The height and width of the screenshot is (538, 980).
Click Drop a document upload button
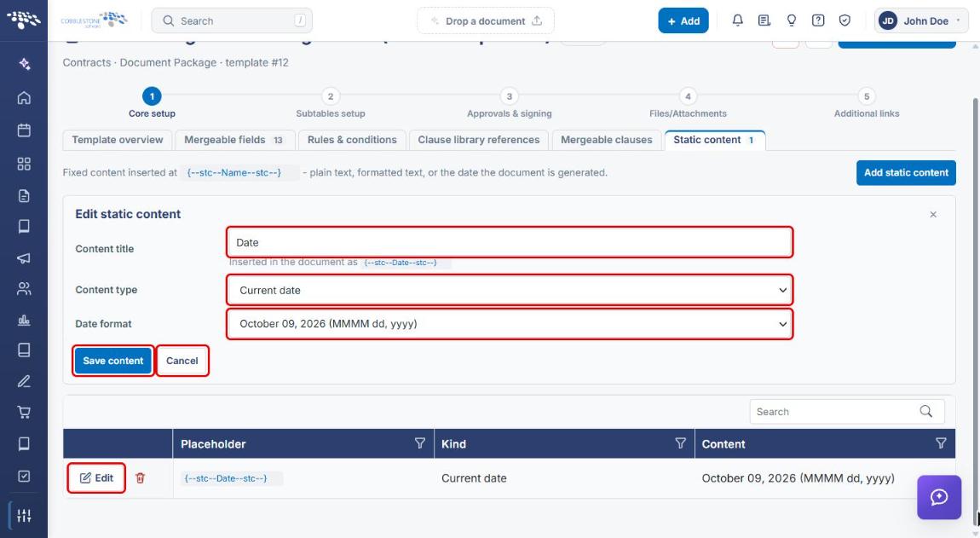486,20
